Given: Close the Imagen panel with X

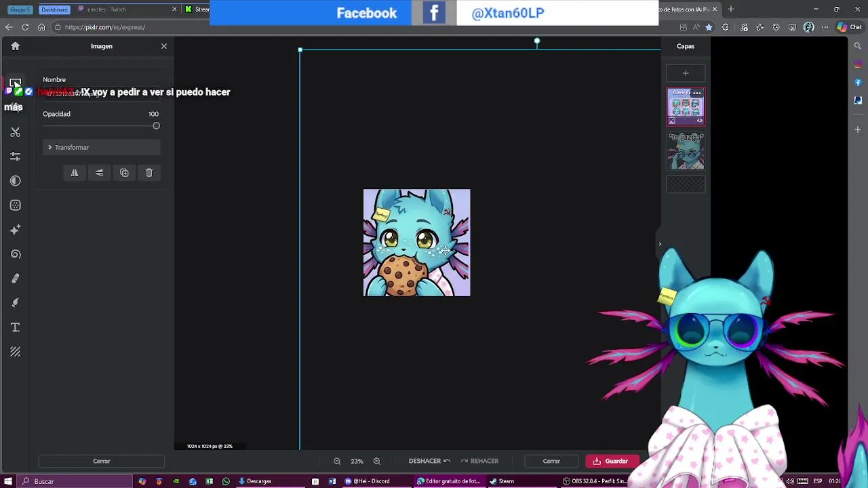Looking at the screenshot, I should click(x=163, y=46).
